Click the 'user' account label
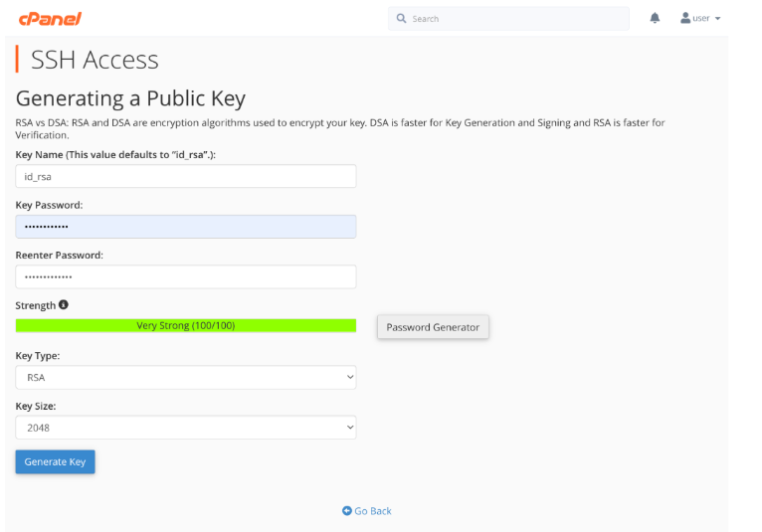Image resolution: width=762 pixels, height=532 pixels. point(701,19)
